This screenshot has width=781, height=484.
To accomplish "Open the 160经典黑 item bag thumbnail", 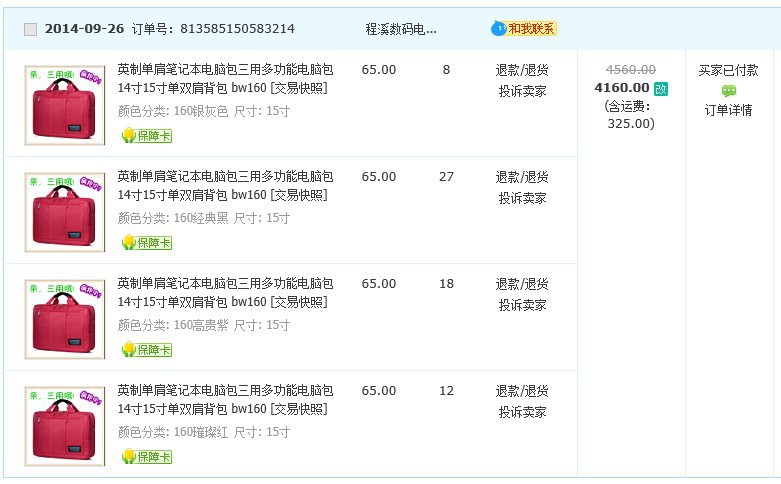I will (65, 212).
